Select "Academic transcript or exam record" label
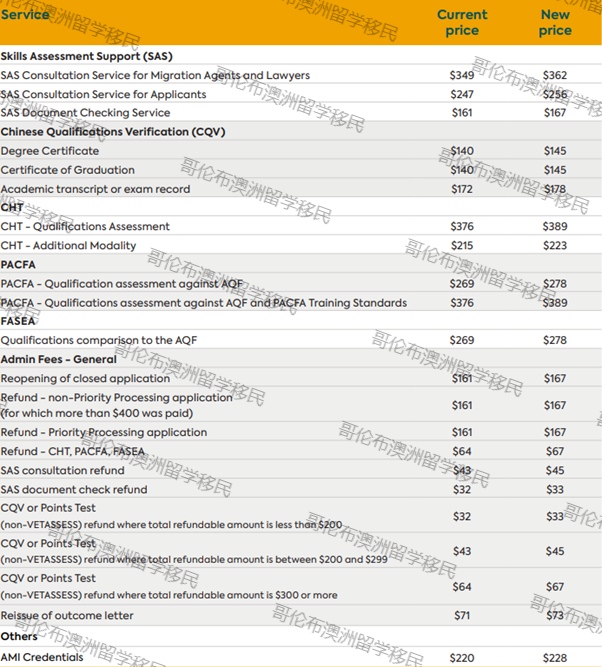602x667 pixels. pyautogui.click(x=95, y=189)
